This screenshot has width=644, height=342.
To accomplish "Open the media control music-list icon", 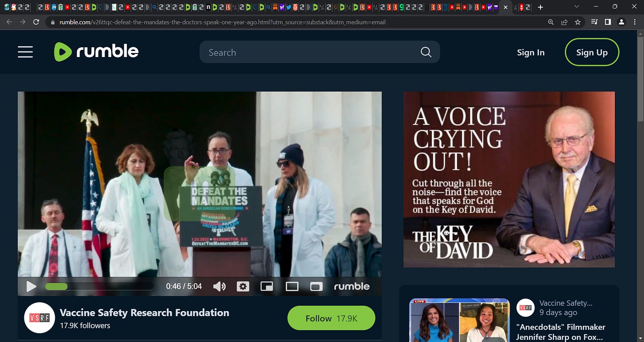I will [594, 22].
